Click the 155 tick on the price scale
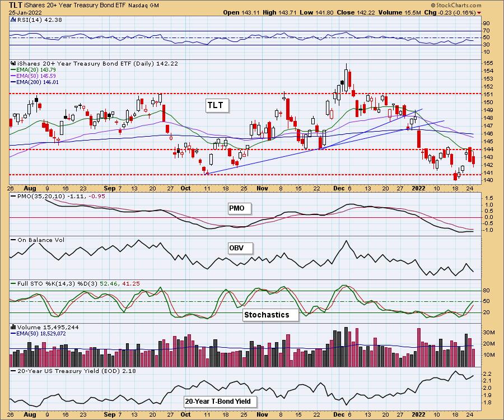The height and width of the screenshot is (420, 504). coord(488,63)
